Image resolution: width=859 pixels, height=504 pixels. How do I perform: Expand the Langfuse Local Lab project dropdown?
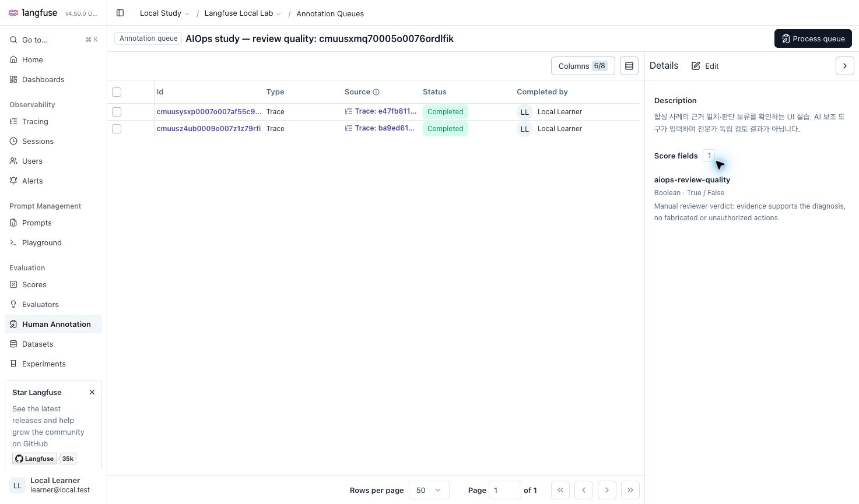[x=243, y=13]
